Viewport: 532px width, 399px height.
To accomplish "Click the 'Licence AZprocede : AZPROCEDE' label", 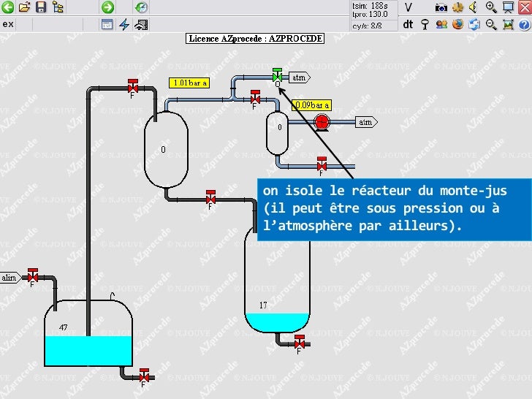I will click(255, 38).
